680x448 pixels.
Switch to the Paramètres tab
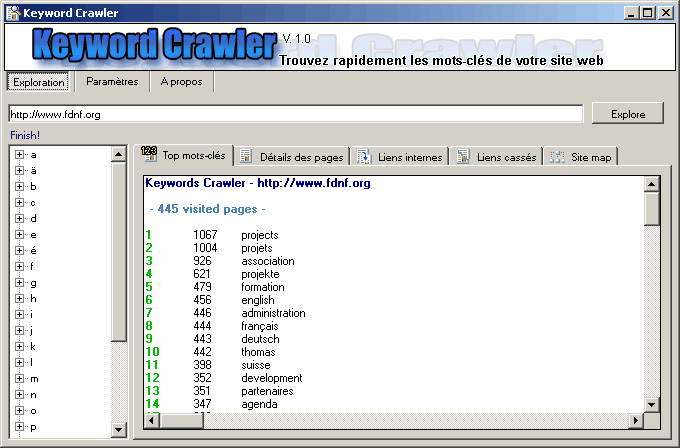[112, 82]
